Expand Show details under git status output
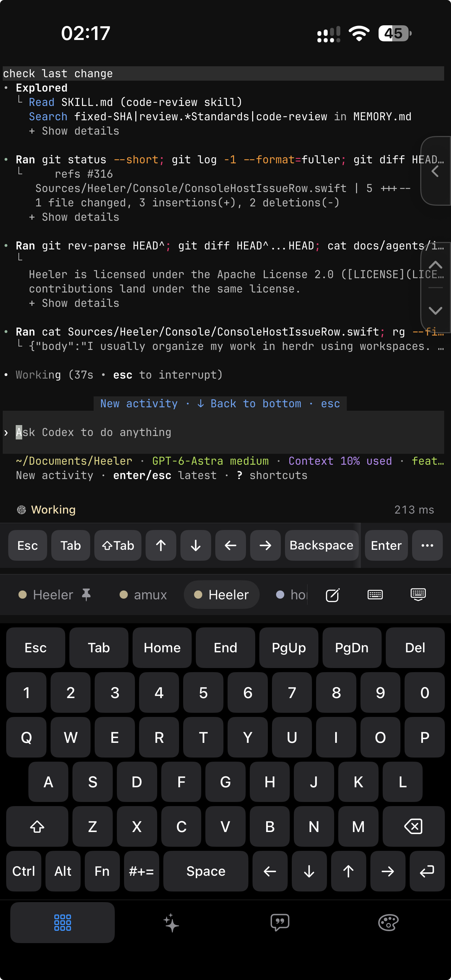 coord(74,217)
